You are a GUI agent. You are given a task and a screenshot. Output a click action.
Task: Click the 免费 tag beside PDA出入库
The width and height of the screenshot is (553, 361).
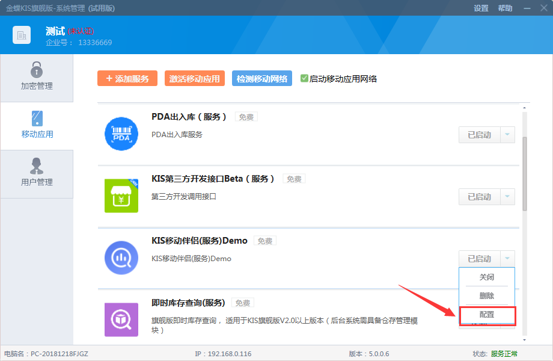click(x=246, y=117)
